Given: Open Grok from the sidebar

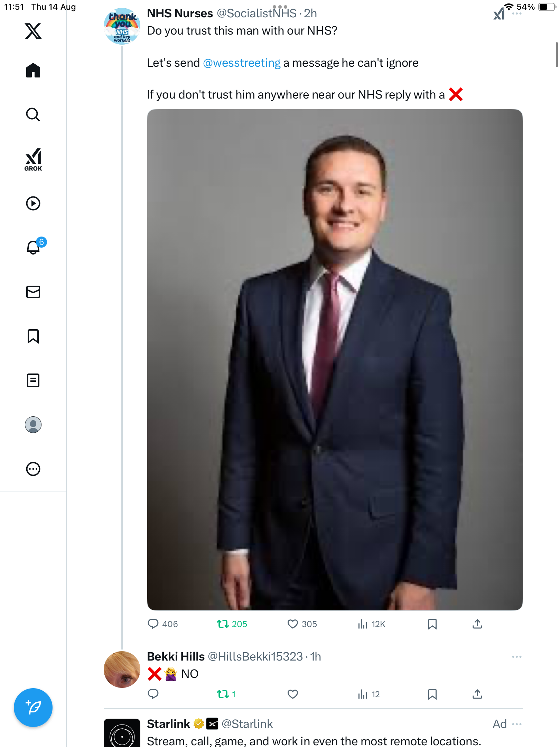Looking at the screenshot, I should pos(33,160).
